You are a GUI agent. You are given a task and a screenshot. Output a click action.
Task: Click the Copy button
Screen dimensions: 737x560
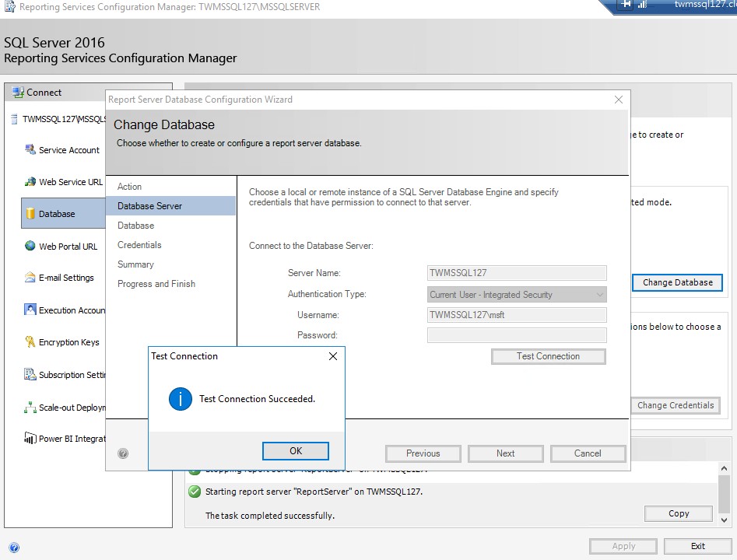pos(679,513)
